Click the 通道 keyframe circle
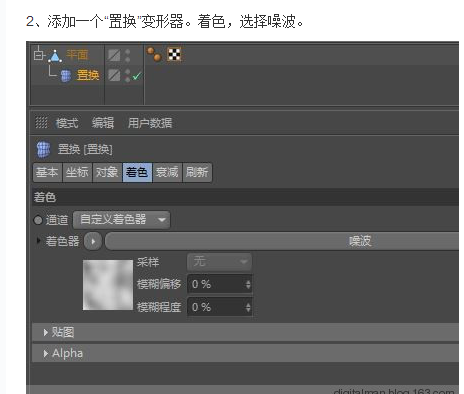The height and width of the screenshot is (394, 464). (x=38, y=220)
